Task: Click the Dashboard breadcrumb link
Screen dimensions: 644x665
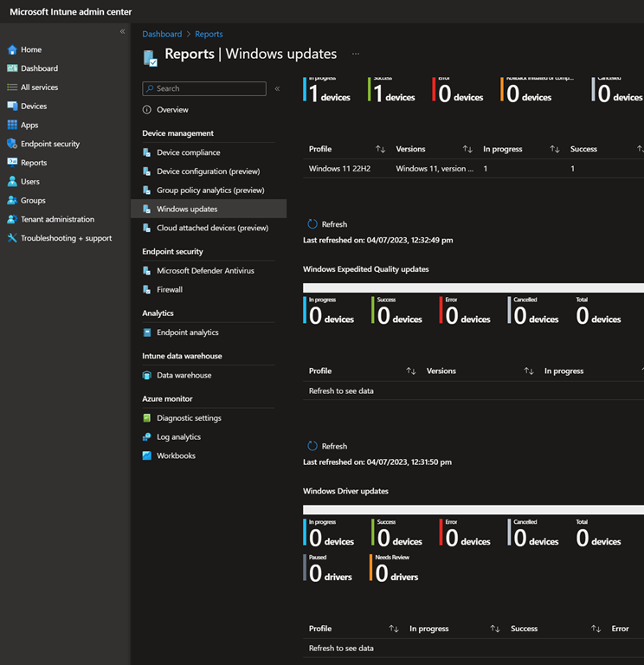Action: [x=162, y=35]
